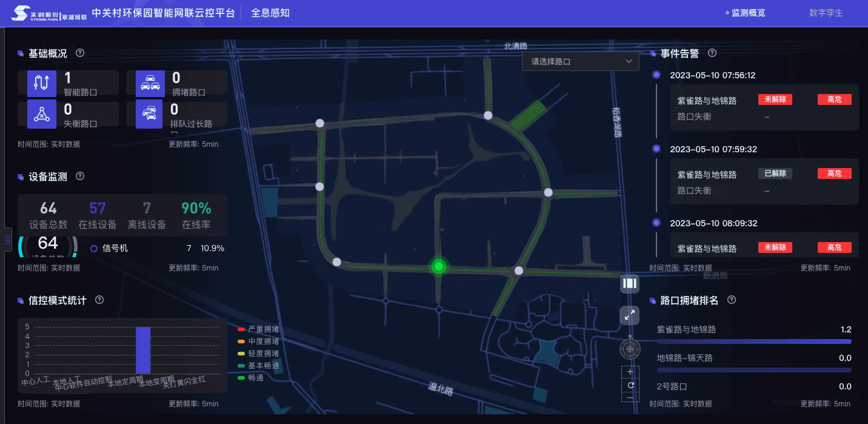This screenshot has height=424, width=868.
Task: Open help icon beside 基础概况
Action: pos(80,53)
